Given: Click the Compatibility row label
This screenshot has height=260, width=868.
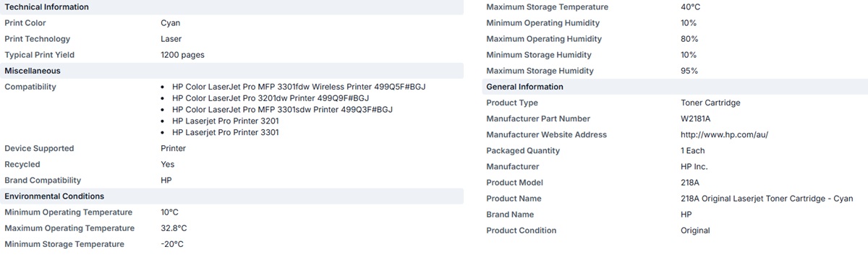Looking at the screenshot, I should (30, 87).
